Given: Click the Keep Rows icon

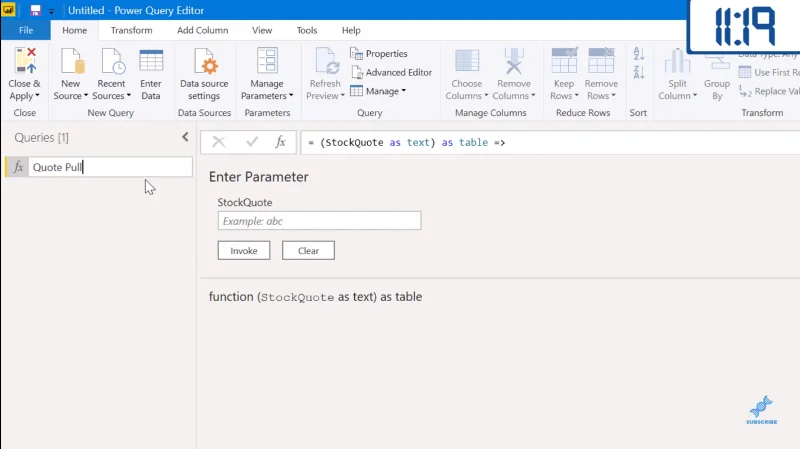Looking at the screenshot, I should point(564,61).
